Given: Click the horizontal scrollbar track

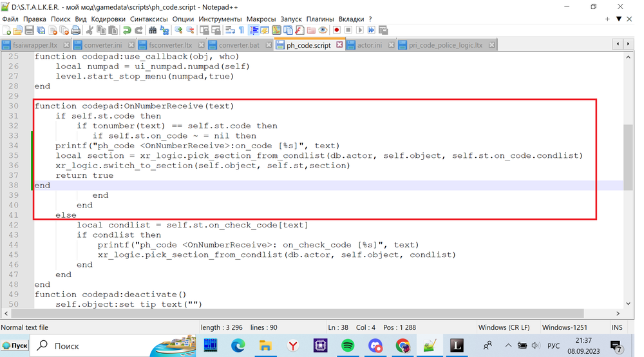Looking at the screenshot, I should coord(322,313).
